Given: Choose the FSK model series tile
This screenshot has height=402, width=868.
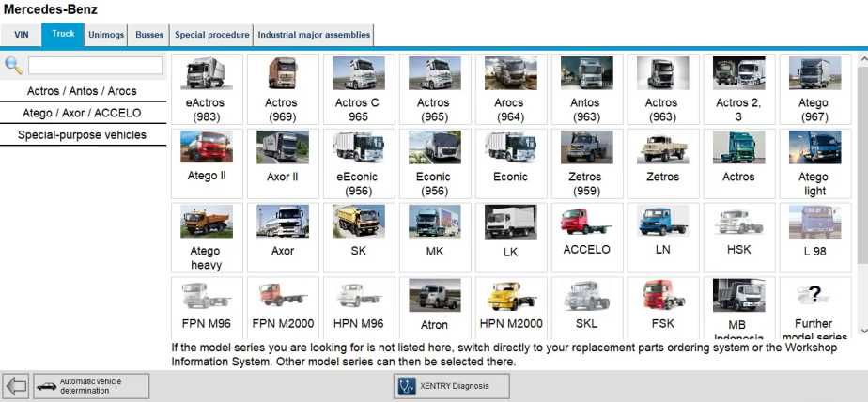Looking at the screenshot, I should [x=663, y=308].
